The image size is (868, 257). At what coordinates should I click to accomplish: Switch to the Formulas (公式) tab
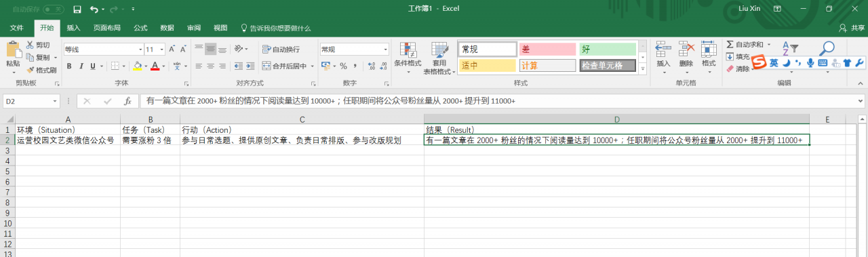140,28
